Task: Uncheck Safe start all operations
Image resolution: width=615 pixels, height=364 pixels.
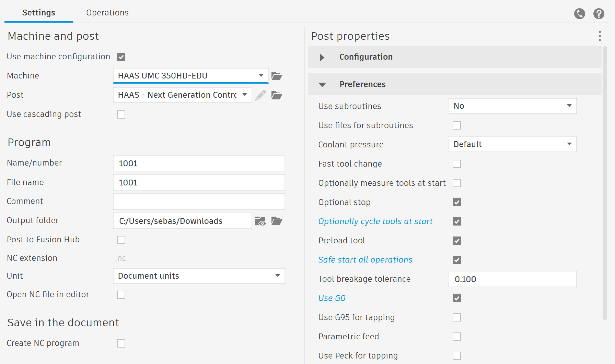Action: tap(457, 260)
